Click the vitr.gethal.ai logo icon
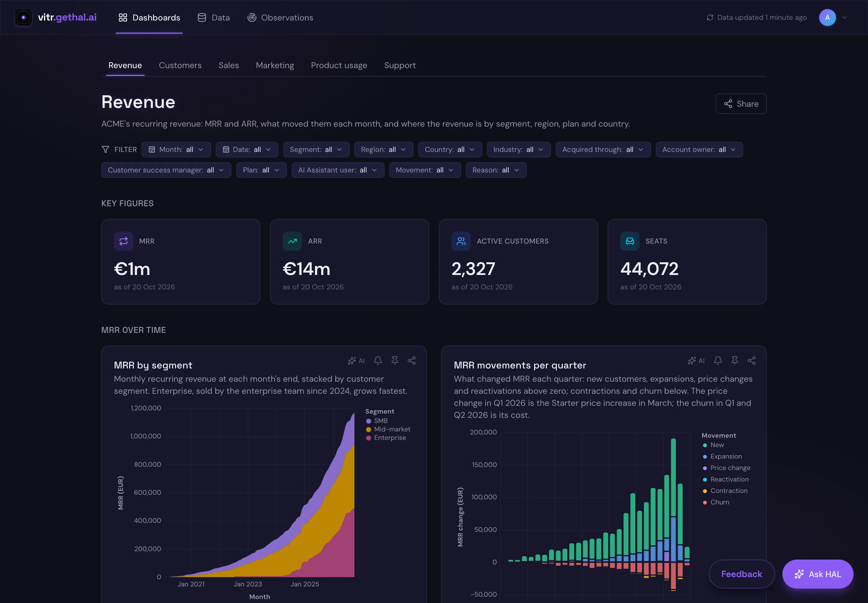The width and height of the screenshot is (868, 603). click(24, 17)
